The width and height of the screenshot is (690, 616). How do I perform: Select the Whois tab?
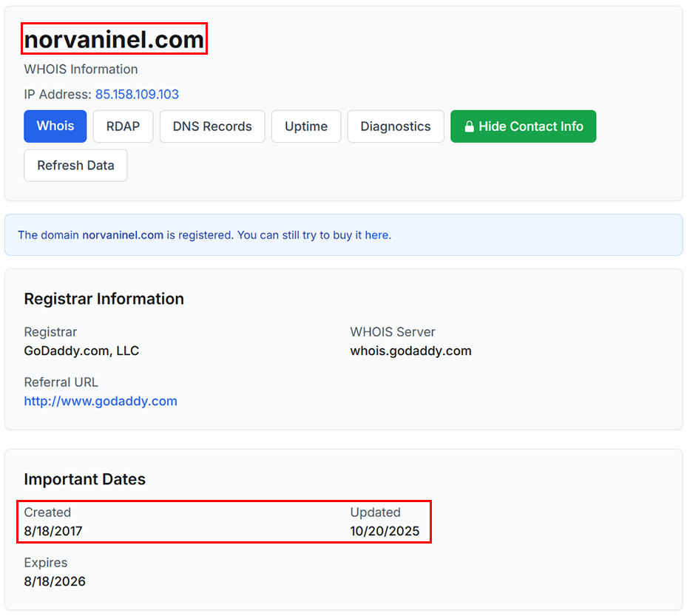tap(55, 126)
